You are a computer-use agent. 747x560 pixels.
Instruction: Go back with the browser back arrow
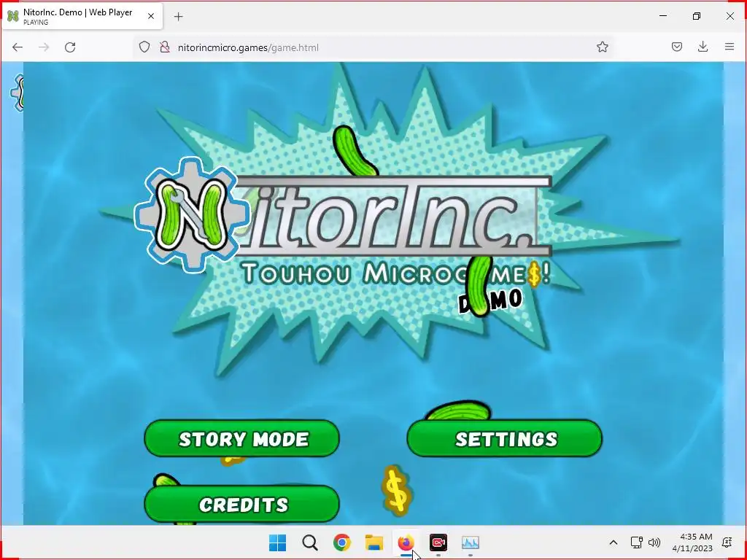click(18, 47)
